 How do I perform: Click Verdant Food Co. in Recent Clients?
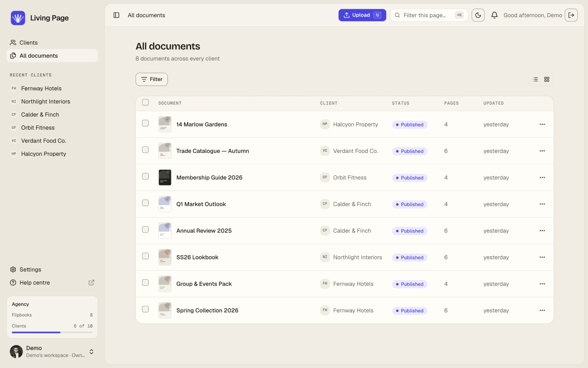click(x=52, y=141)
